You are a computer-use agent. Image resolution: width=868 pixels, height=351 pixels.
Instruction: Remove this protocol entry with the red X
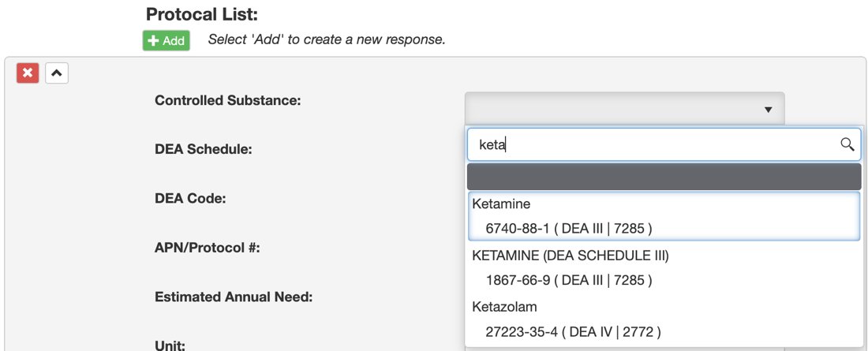tap(28, 73)
